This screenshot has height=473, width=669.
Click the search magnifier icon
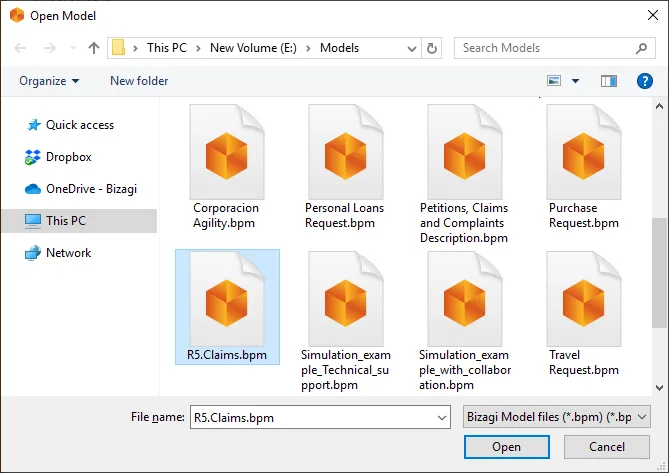(641, 48)
